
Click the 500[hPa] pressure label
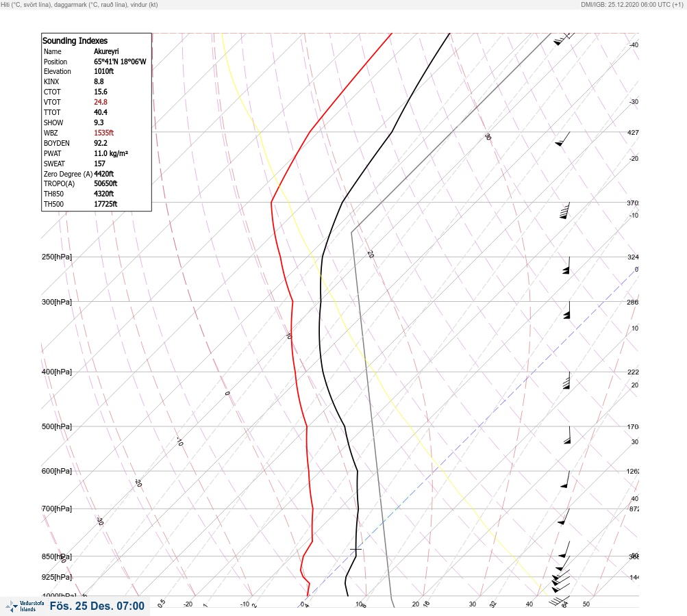[x=57, y=426]
